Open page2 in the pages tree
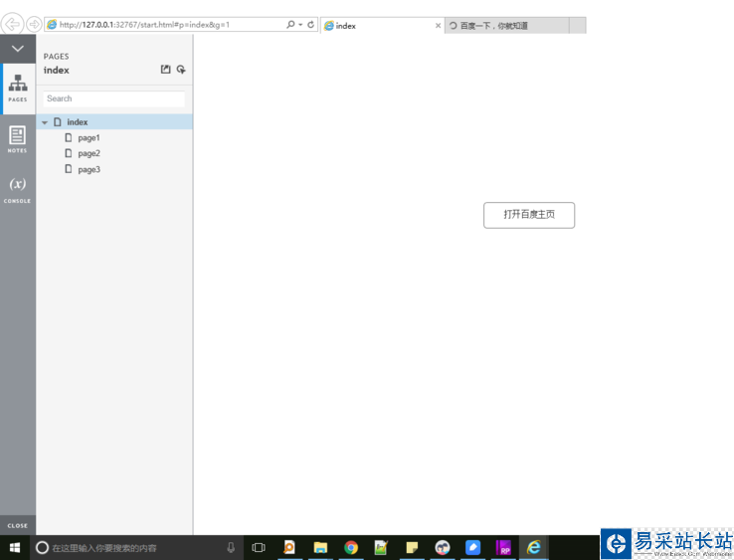This screenshot has height=560, width=734. (x=89, y=153)
